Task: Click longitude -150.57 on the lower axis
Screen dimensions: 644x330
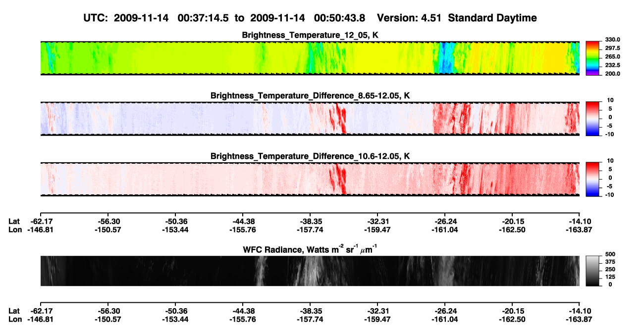Action: pos(107,319)
